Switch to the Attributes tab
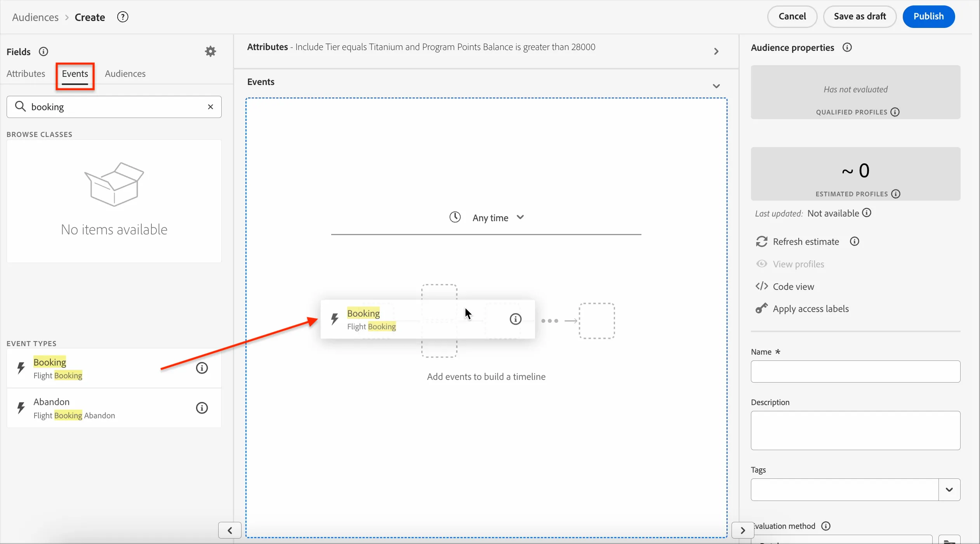980x544 pixels. tap(26, 74)
